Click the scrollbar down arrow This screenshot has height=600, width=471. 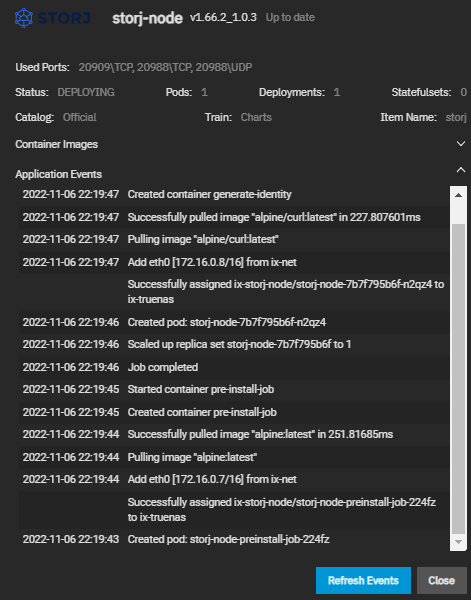[x=458, y=542]
